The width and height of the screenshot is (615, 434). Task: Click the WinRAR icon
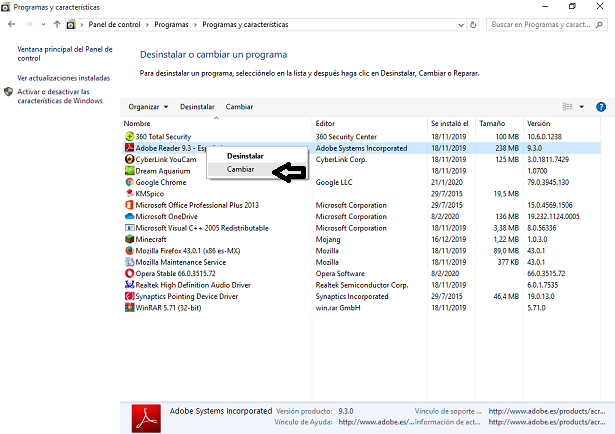(x=129, y=307)
